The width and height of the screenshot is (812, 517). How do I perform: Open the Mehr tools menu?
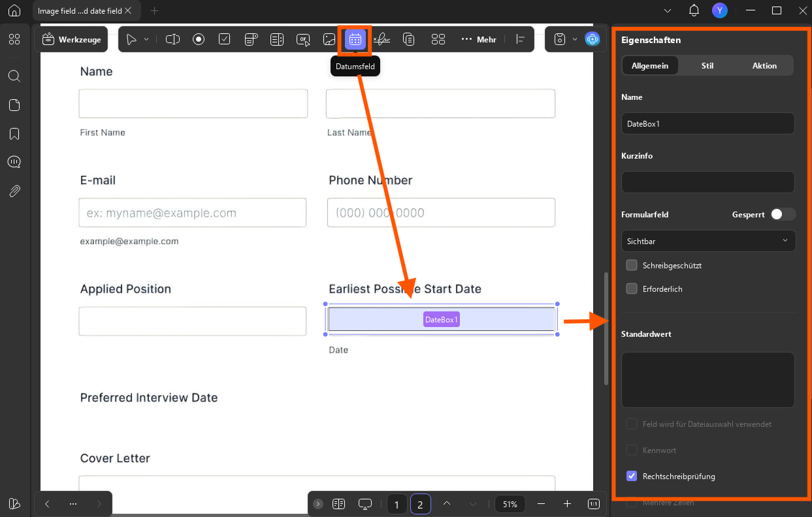(479, 39)
